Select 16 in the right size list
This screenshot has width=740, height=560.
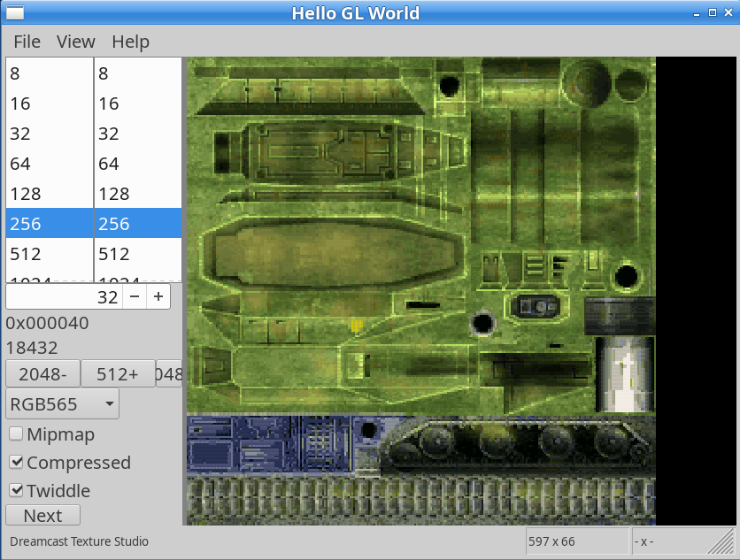(x=138, y=104)
